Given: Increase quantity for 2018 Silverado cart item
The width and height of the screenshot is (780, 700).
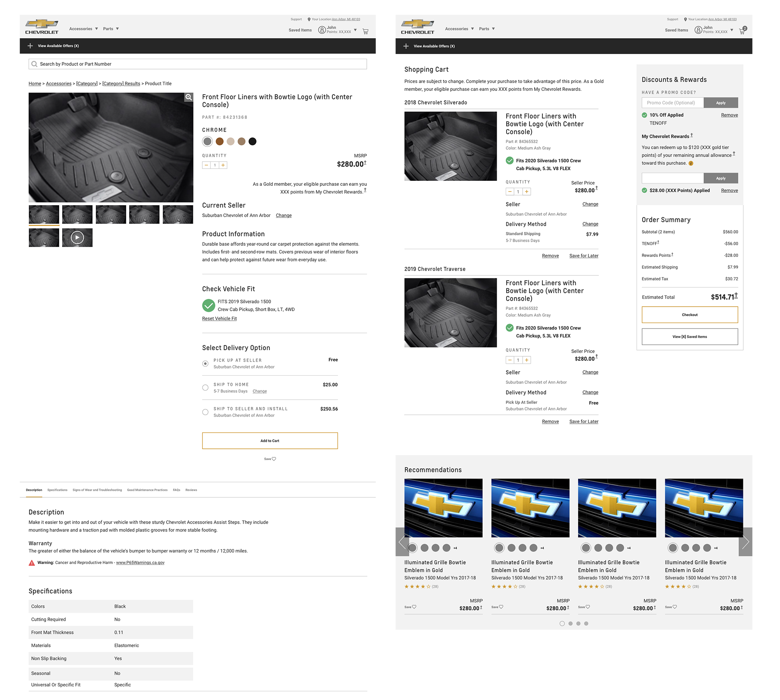Looking at the screenshot, I should [x=527, y=192].
